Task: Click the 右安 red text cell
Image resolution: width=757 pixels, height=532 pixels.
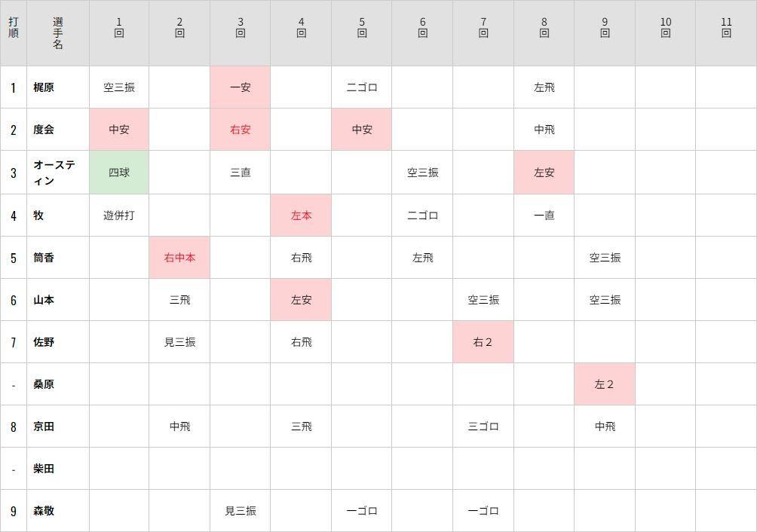Action: [x=240, y=130]
